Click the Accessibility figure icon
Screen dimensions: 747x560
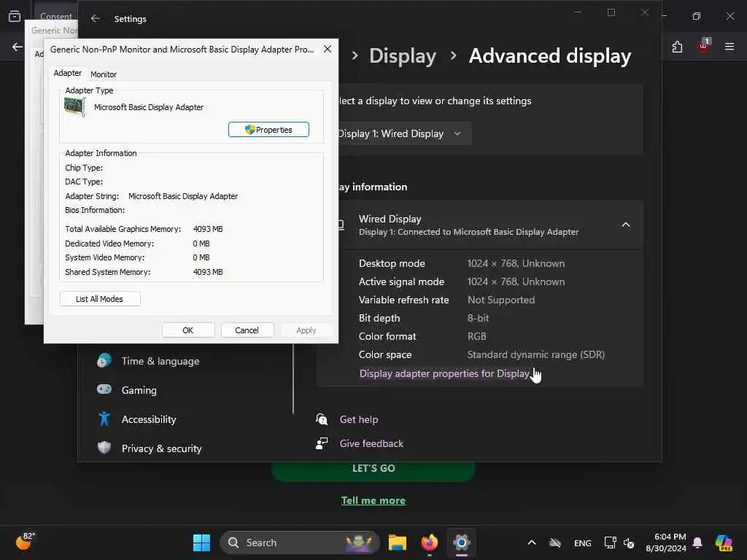click(104, 419)
